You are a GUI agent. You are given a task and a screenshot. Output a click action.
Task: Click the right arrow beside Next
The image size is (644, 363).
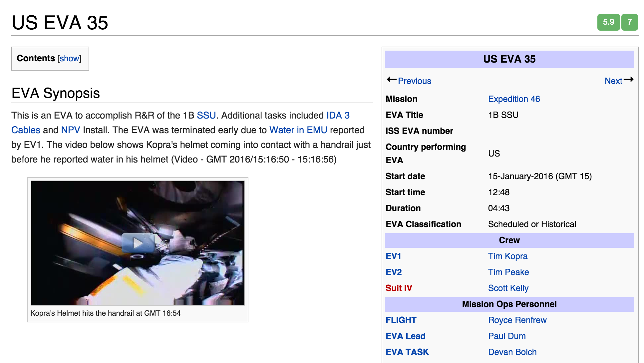[x=628, y=80]
